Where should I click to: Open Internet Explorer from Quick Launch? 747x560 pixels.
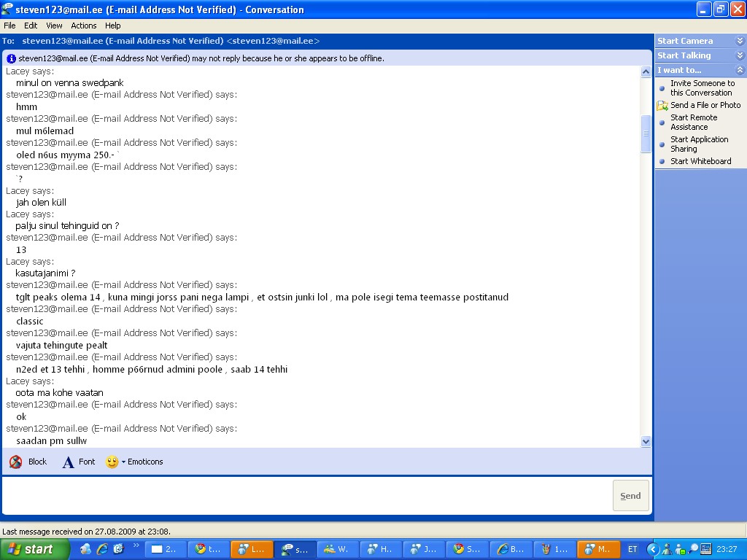[x=102, y=549]
